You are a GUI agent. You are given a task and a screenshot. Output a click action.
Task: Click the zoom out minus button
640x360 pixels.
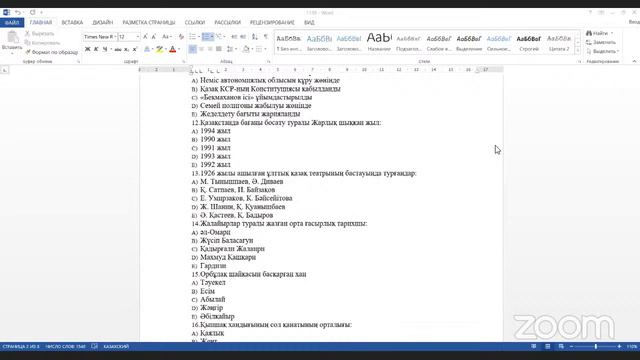571,347
